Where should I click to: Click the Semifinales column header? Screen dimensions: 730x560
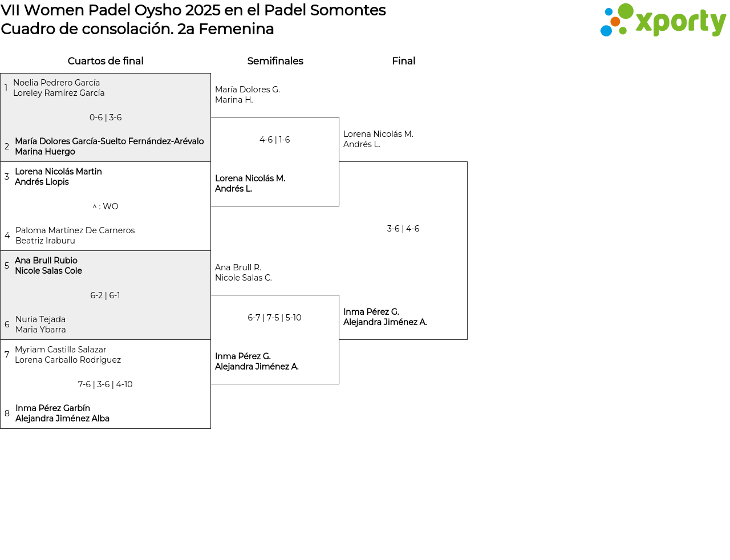click(275, 61)
